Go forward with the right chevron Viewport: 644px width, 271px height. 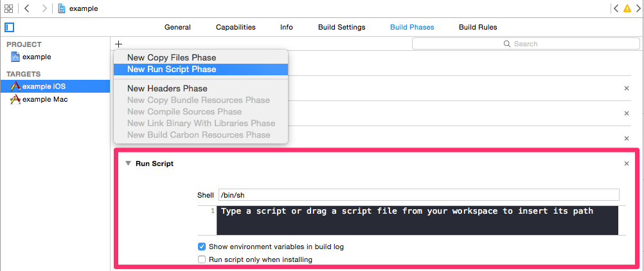[44, 8]
